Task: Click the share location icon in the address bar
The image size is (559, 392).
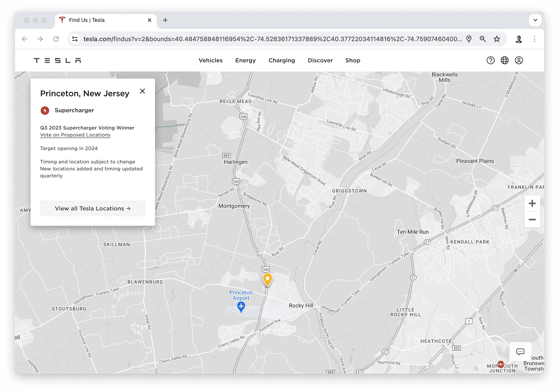Action: click(469, 39)
